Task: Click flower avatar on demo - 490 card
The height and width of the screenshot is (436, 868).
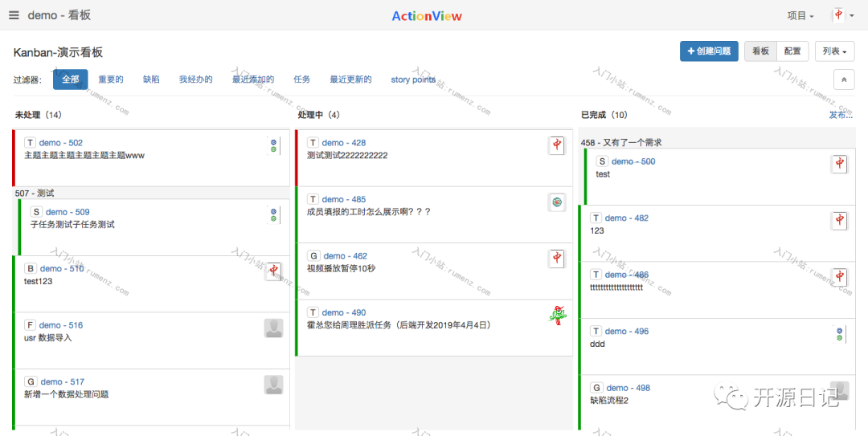Action: [x=557, y=316]
